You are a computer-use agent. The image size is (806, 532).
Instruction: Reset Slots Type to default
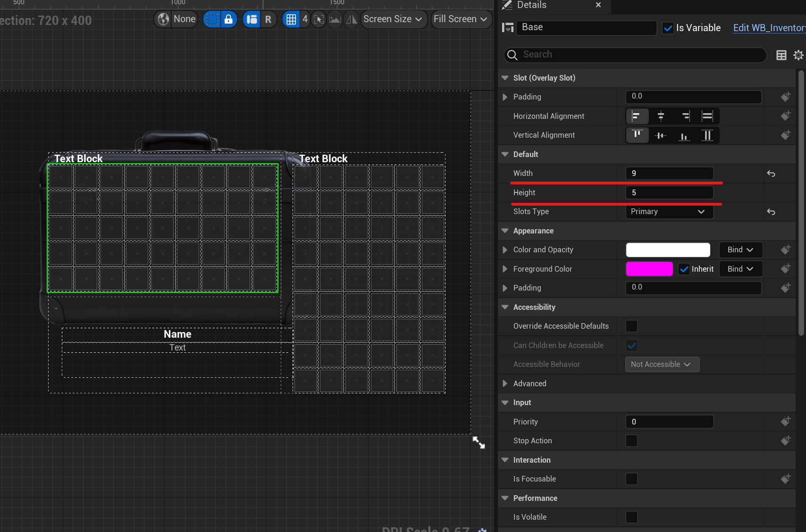771,212
